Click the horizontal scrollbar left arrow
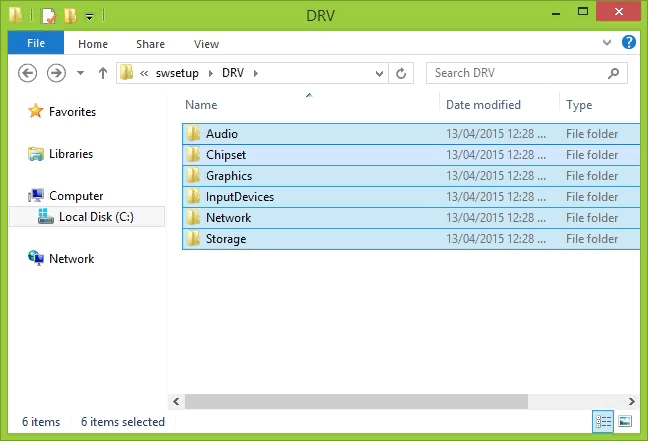648x441 pixels. pos(176,401)
